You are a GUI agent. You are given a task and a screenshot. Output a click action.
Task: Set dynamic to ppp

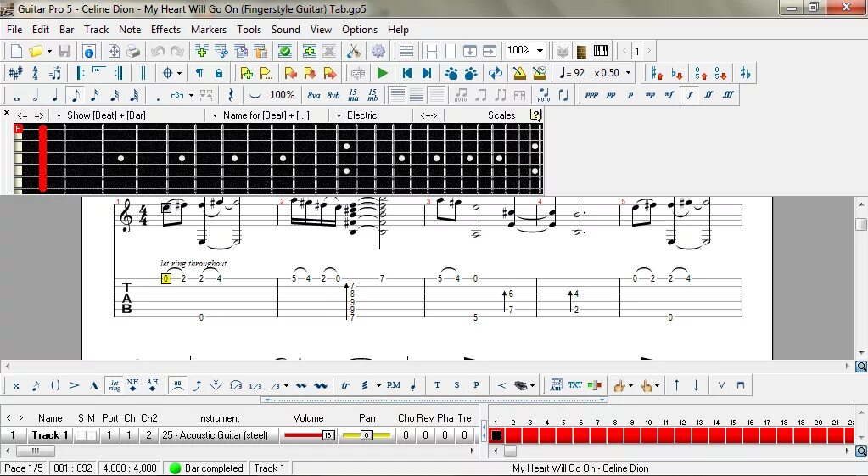[591, 95]
